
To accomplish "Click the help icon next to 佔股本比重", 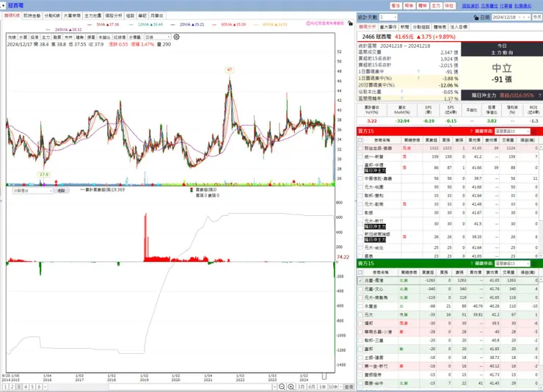I will (401, 92).
